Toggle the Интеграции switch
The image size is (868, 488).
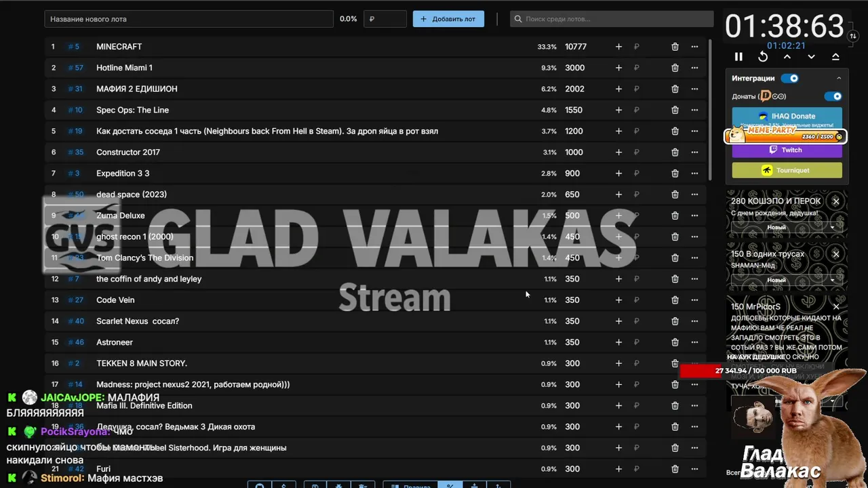790,78
